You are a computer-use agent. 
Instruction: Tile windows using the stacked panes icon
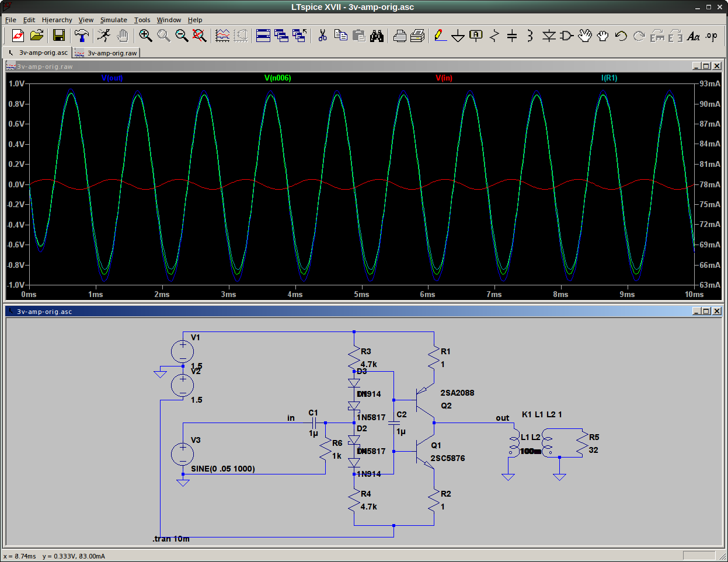click(x=263, y=36)
